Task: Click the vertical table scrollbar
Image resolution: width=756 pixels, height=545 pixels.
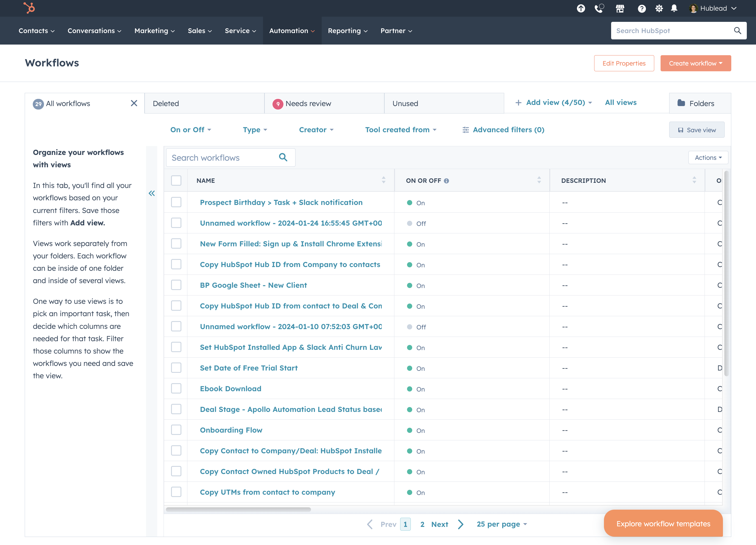Action: [726, 273]
